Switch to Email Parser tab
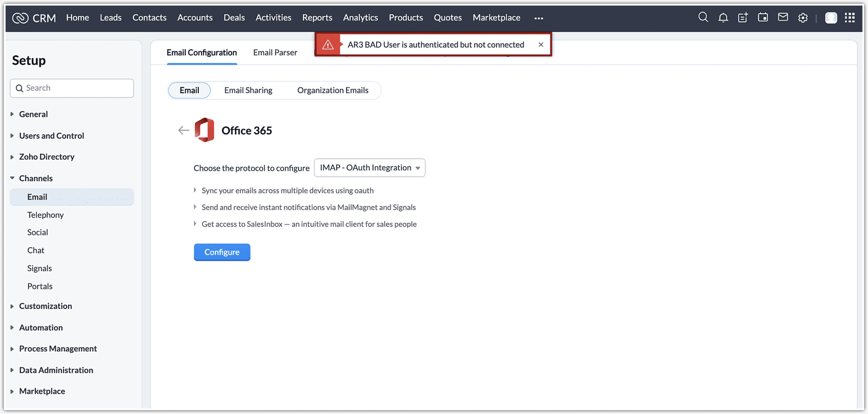The image size is (868, 414). 275,52
